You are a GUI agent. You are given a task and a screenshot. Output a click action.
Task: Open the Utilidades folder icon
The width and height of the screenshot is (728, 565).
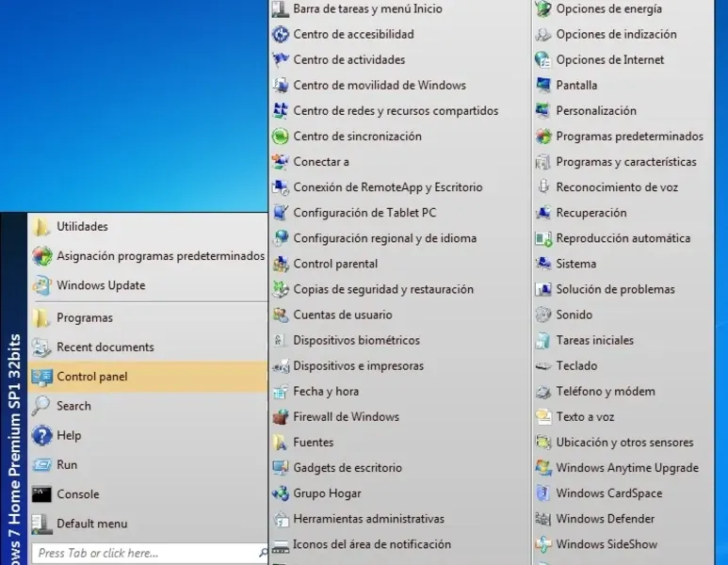click(x=41, y=227)
